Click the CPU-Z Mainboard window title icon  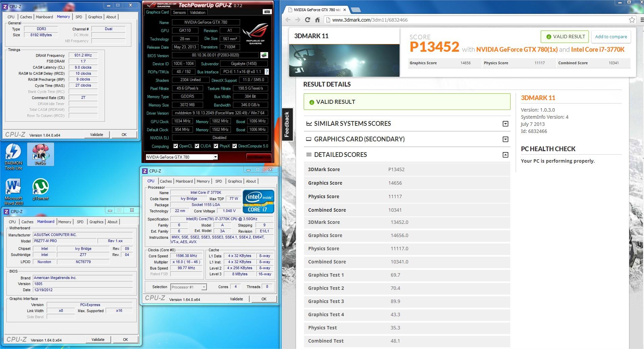(6, 212)
